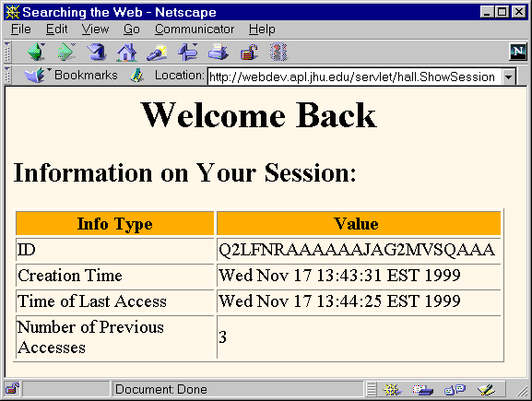Open Composer from the component bar
The width and height of the screenshot is (532, 401).
click(486, 389)
